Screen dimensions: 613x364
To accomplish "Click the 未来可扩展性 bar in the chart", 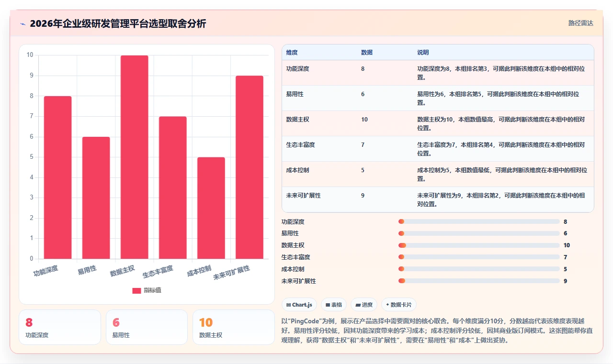I will coord(250,167).
